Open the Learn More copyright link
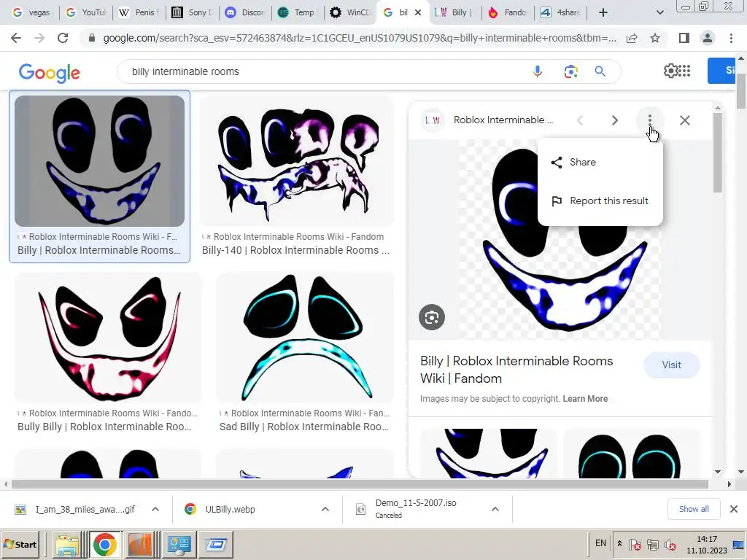This screenshot has height=560, width=747. [585, 399]
